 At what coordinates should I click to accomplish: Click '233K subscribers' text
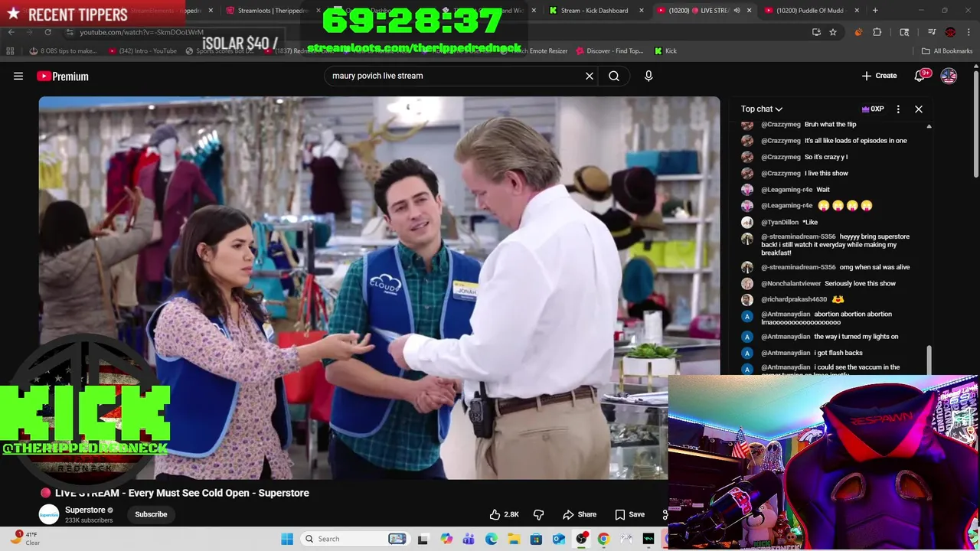point(89,520)
